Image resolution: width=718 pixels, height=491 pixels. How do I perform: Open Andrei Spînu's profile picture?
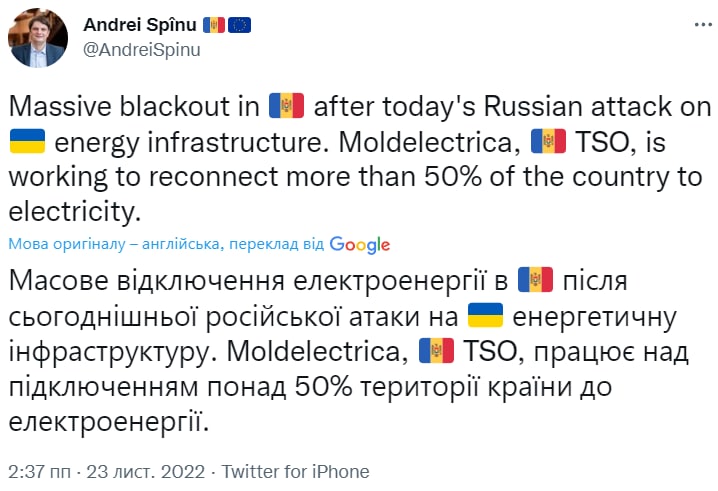point(38,37)
